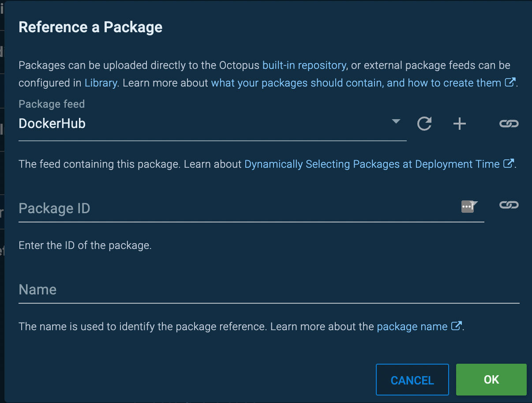This screenshot has height=403, width=532.
Task: Click external-link icon after 'Deployment Time'
Action: point(509,164)
